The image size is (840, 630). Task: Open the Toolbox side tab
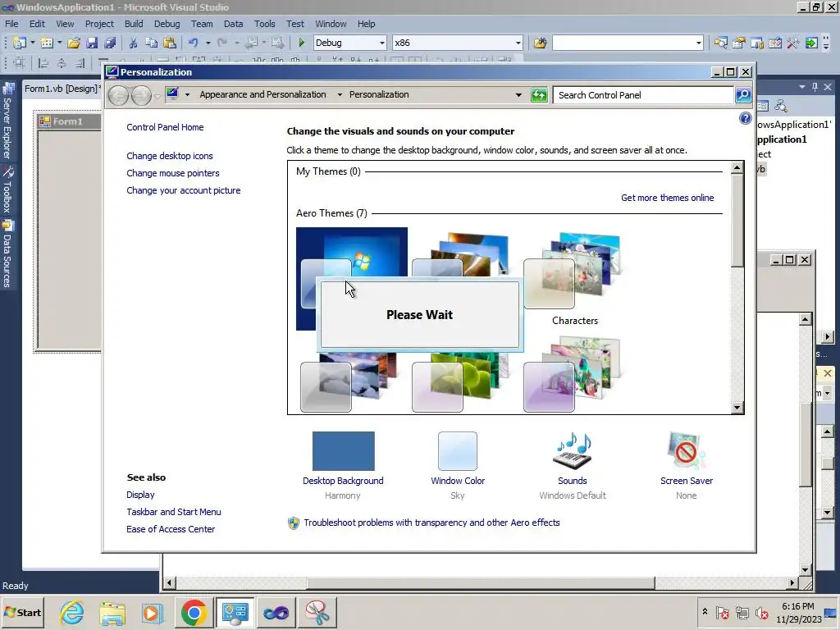7,189
